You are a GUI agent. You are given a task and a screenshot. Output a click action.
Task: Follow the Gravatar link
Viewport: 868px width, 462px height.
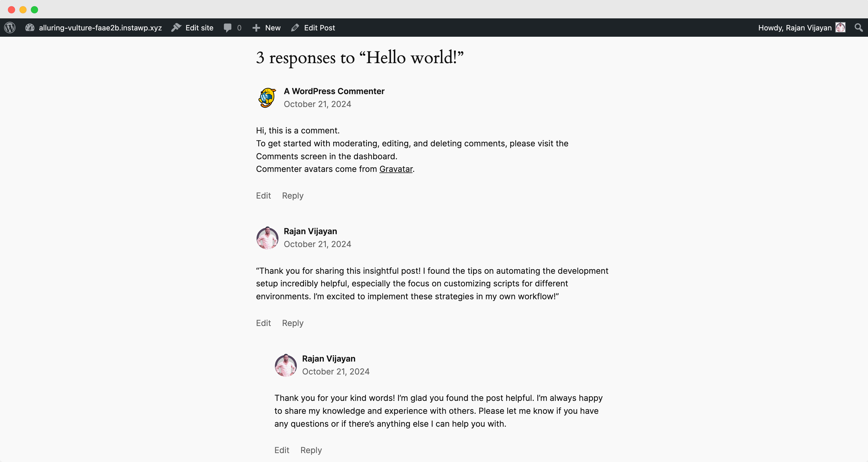coord(396,169)
